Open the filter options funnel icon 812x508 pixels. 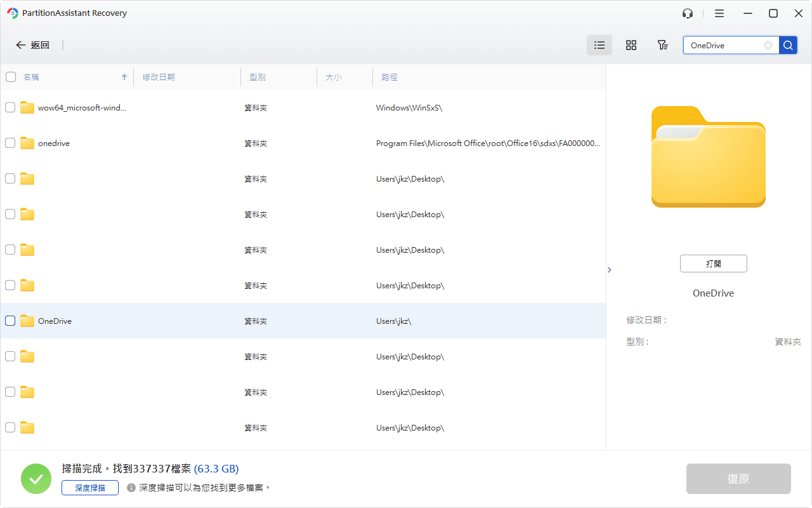pyautogui.click(x=662, y=45)
